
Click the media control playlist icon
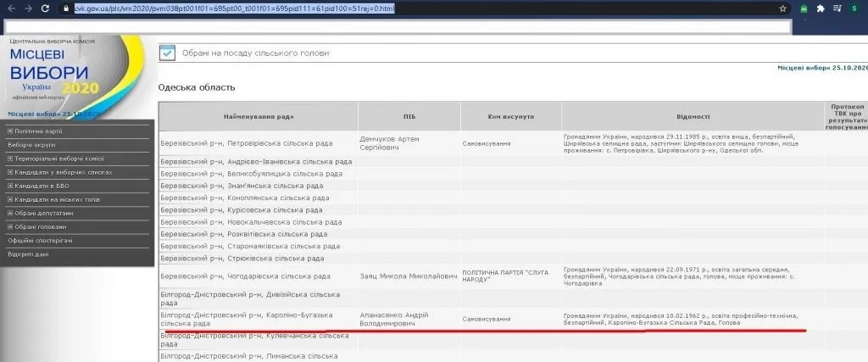[x=837, y=8]
